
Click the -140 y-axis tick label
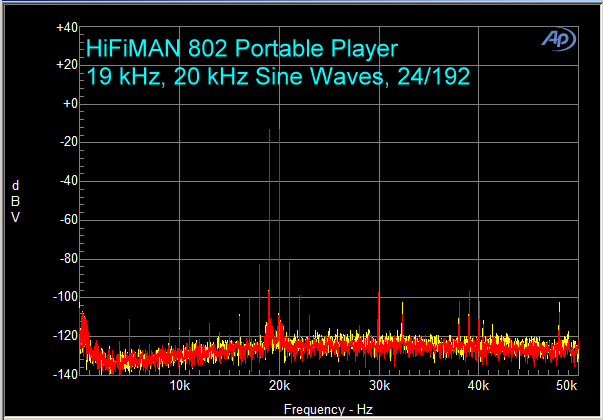(x=66, y=374)
